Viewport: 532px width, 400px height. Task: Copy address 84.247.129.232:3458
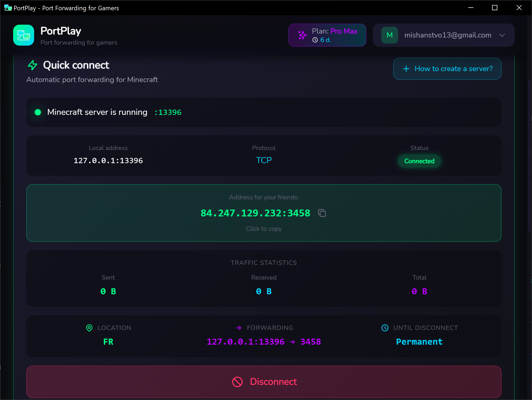pyautogui.click(x=255, y=213)
